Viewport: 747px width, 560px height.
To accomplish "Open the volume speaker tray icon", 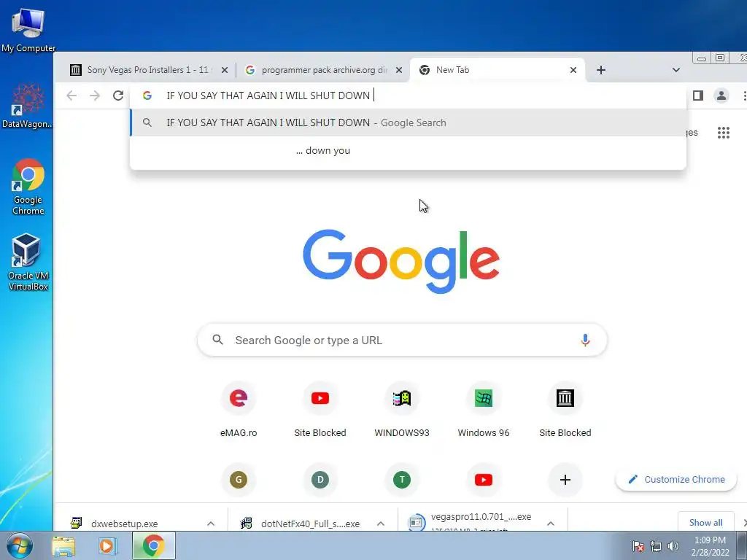I will (x=673, y=546).
